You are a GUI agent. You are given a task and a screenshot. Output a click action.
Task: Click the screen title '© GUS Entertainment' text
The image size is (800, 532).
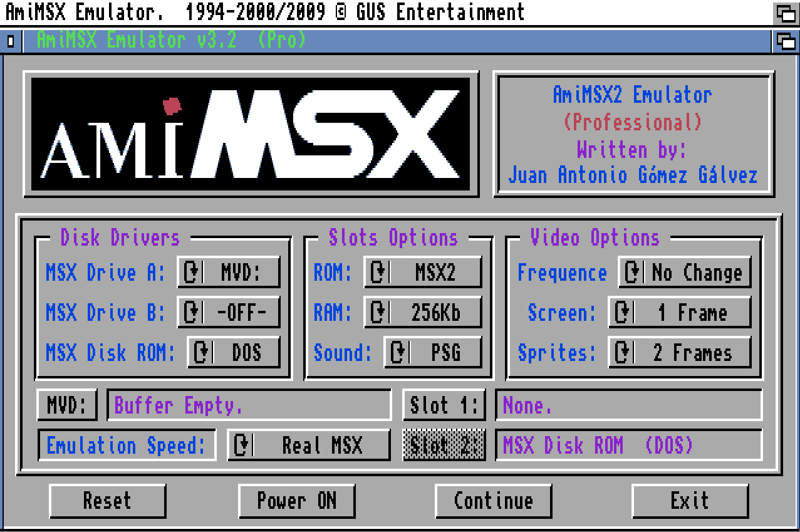430,11
